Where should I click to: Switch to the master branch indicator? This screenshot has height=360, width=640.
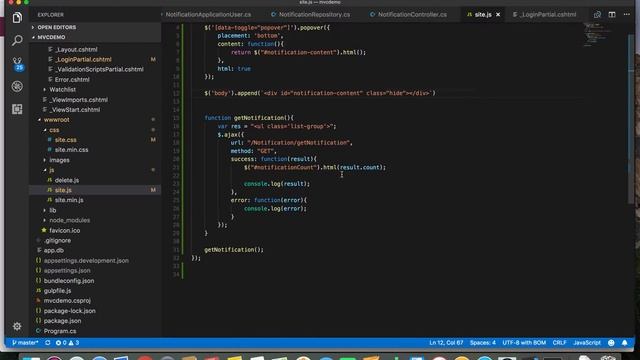tap(25, 343)
